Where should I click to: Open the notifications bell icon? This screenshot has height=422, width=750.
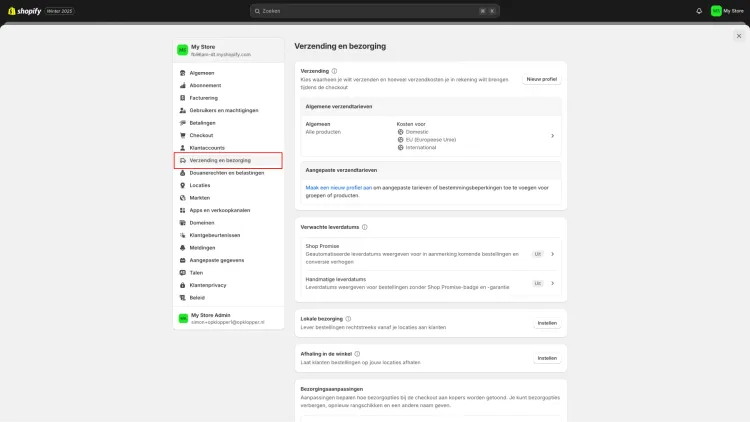point(699,11)
